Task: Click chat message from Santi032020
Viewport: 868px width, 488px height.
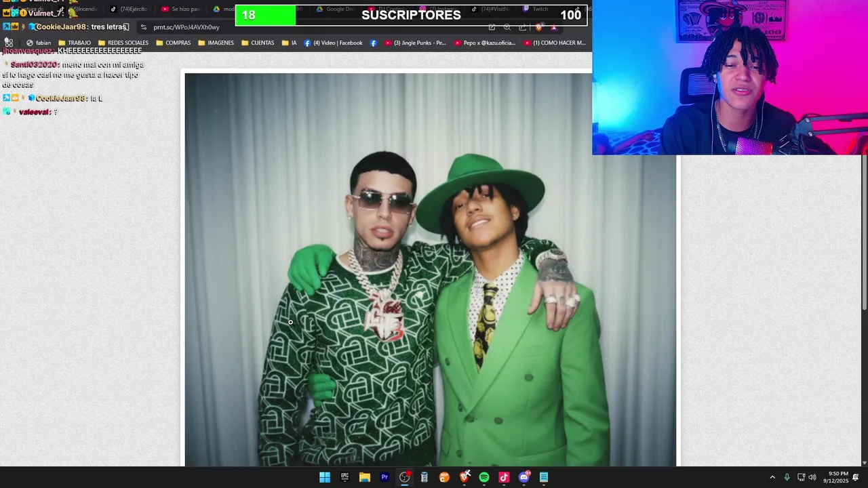Action: [74, 75]
